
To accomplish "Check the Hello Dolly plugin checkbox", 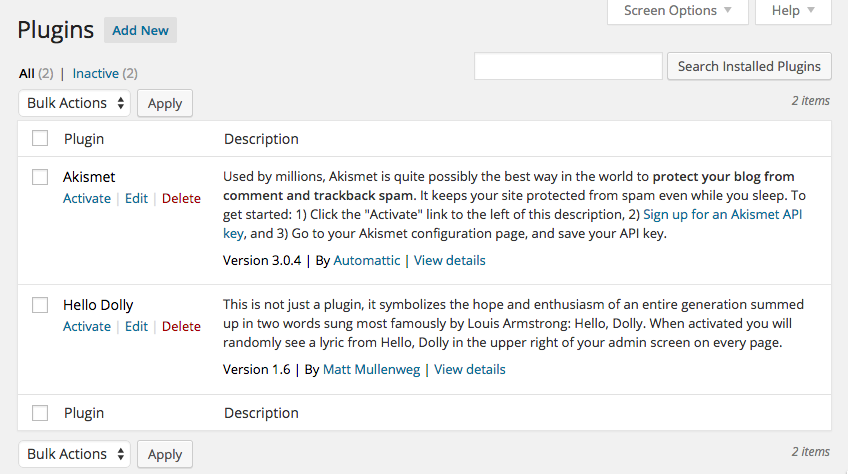I will point(40,305).
